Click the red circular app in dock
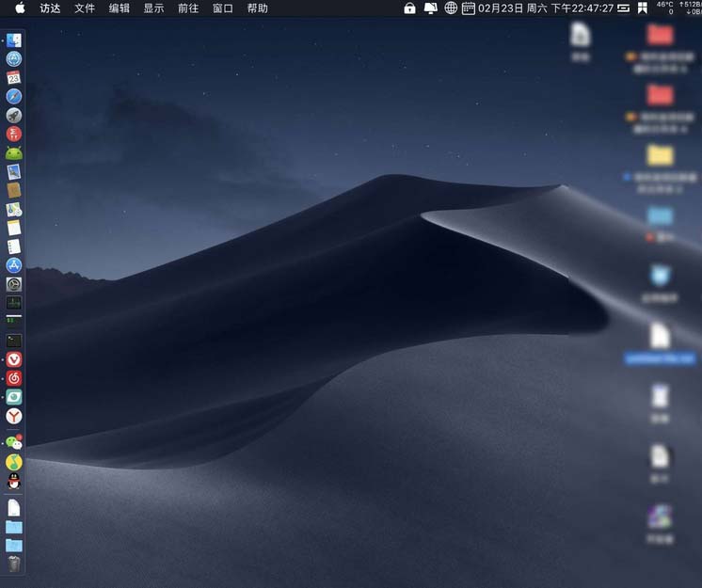 click(x=14, y=134)
